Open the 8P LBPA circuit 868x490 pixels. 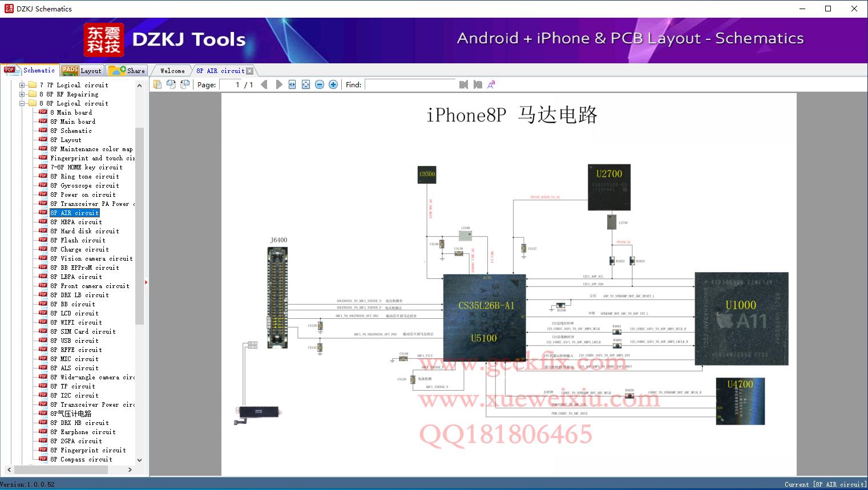coord(76,277)
